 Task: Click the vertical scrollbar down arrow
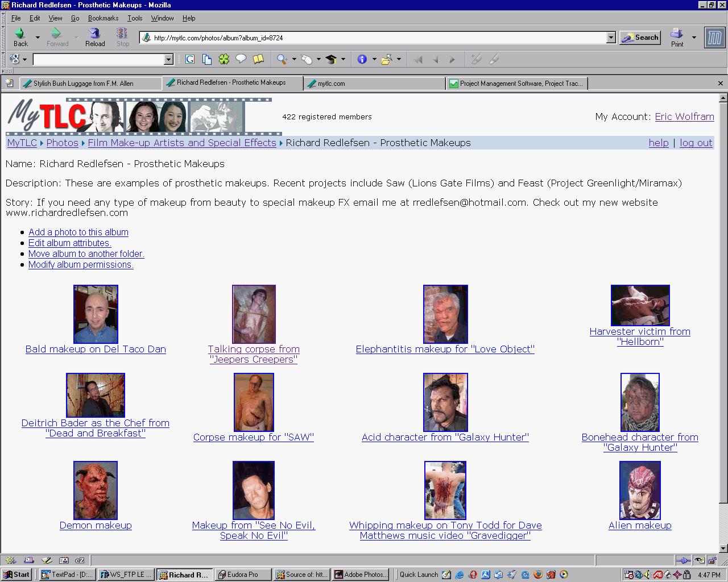[x=723, y=548]
